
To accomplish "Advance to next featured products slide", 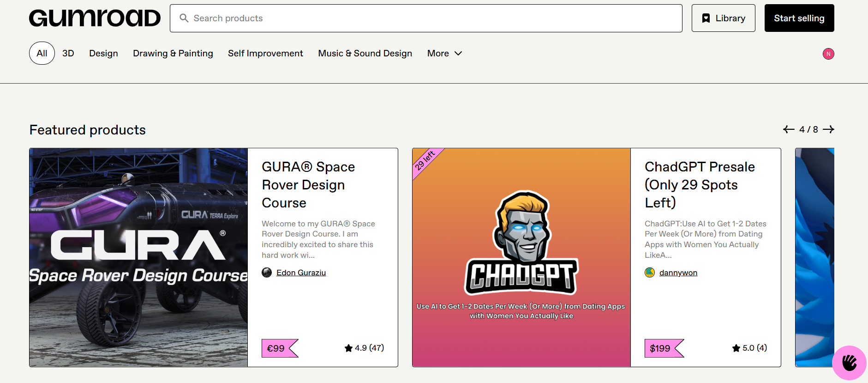I will pyautogui.click(x=828, y=129).
